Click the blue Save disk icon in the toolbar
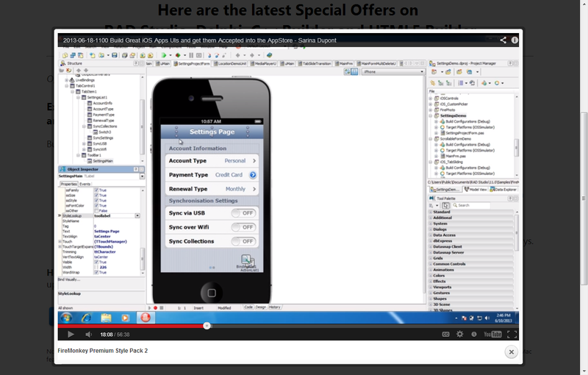Screen dimensions: 588x375 [x=115, y=55]
